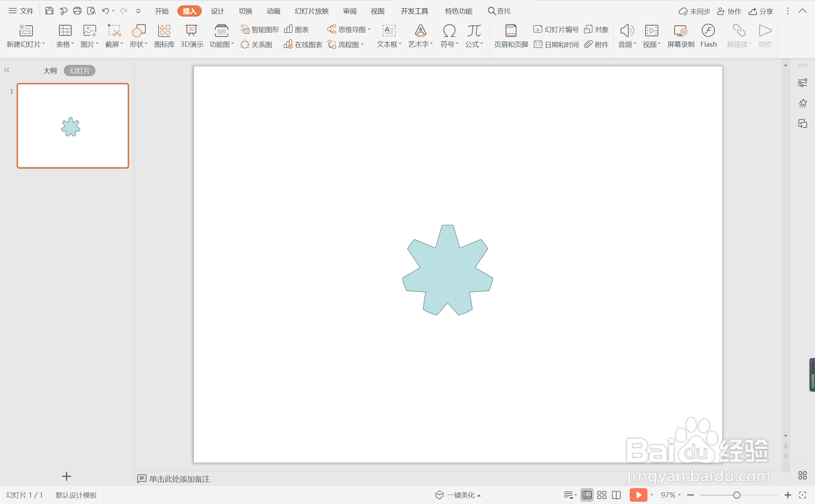Open the 截屏 screenshot tool
Image resolution: width=815 pixels, height=504 pixels.
pyautogui.click(x=114, y=36)
